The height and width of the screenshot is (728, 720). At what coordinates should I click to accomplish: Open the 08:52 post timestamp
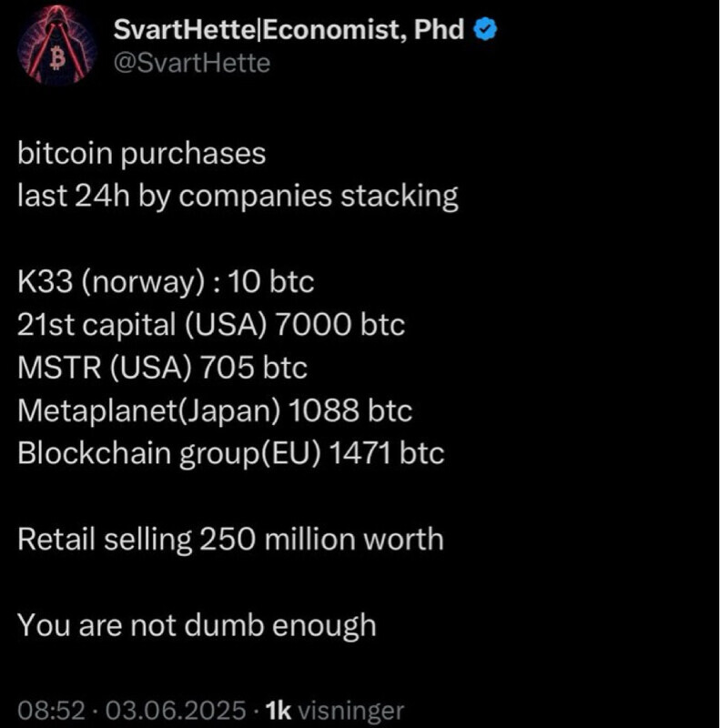[46, 710]
